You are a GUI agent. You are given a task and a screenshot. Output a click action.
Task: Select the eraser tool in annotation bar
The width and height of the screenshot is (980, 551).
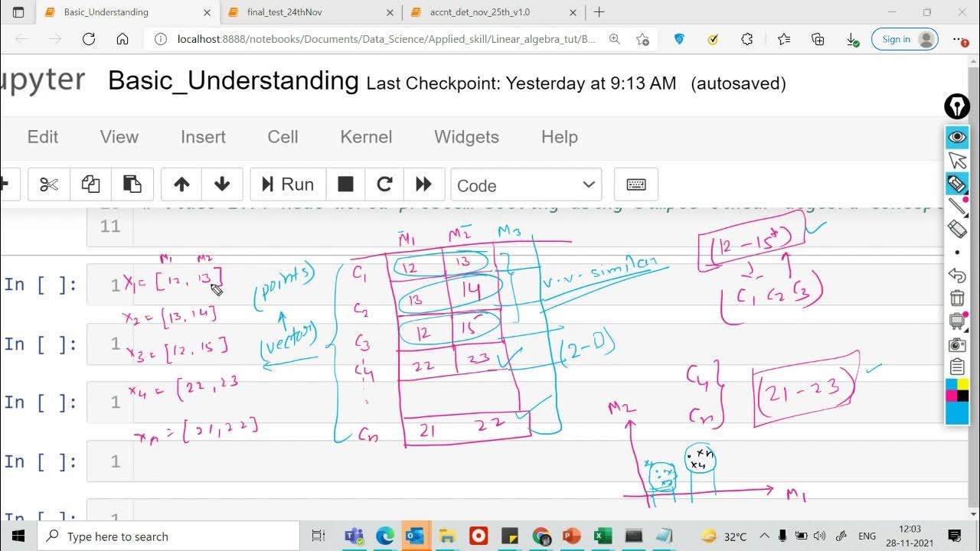pyautogui.click(x=957, y=228)
